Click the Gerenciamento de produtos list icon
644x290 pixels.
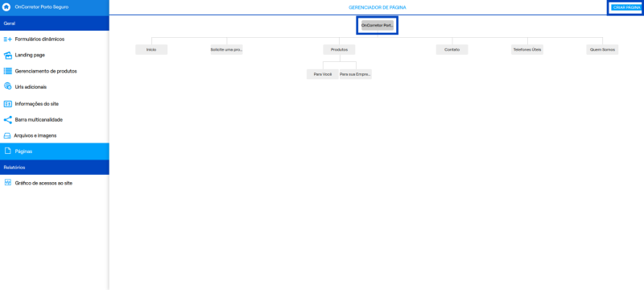click(x=7, y=71)
